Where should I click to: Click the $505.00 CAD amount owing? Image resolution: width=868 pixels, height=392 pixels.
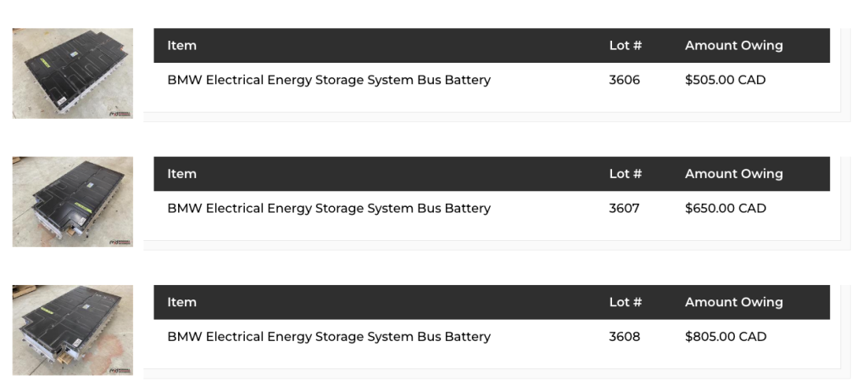726,80
